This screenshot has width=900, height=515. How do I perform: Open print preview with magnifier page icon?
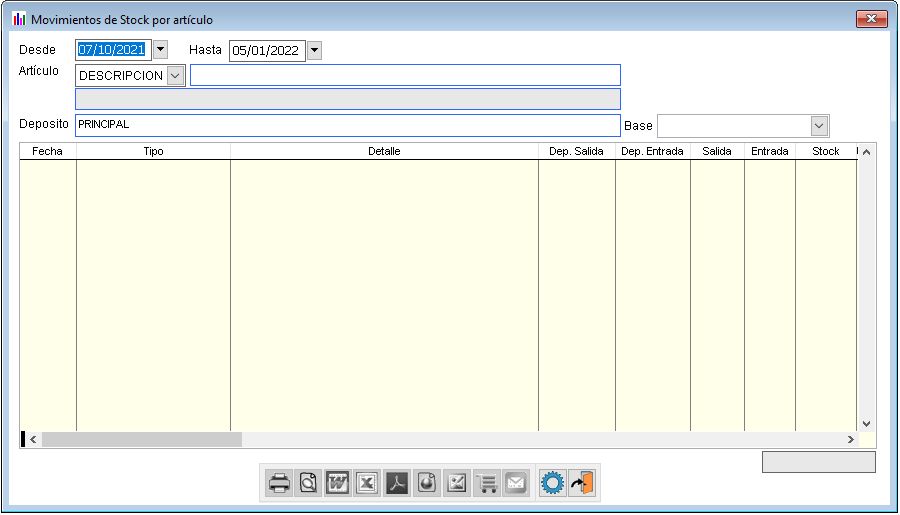pyautogui.click(x=308, y=483)
